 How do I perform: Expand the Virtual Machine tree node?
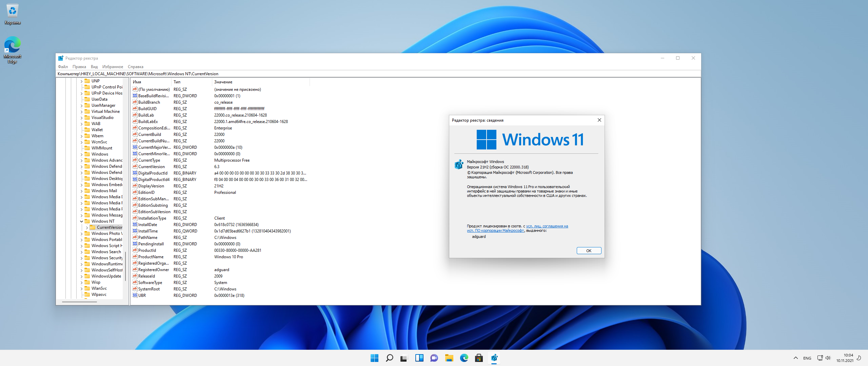tap(81, 111)
